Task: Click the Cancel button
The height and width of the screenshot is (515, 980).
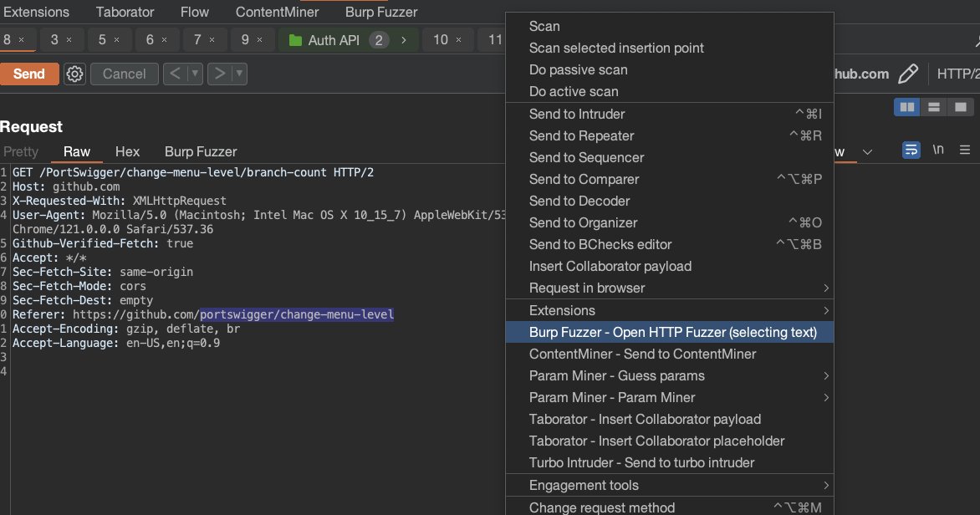Action: [x=125, y=74]
